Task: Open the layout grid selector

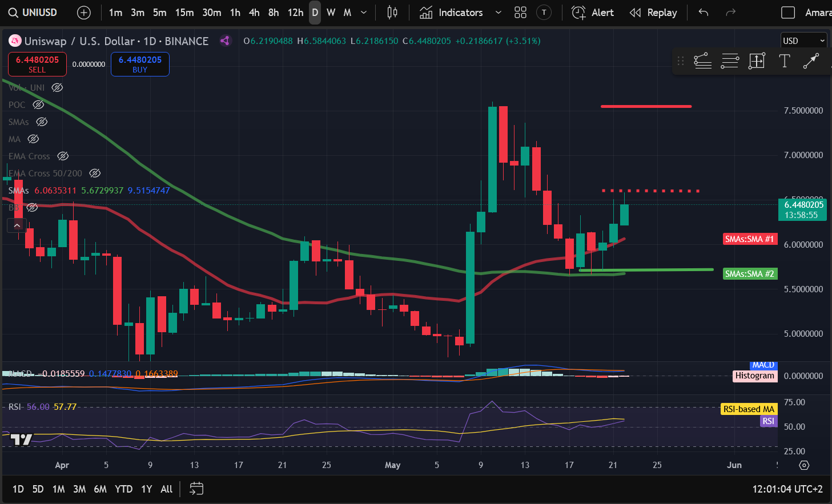Action: (520, 13)
